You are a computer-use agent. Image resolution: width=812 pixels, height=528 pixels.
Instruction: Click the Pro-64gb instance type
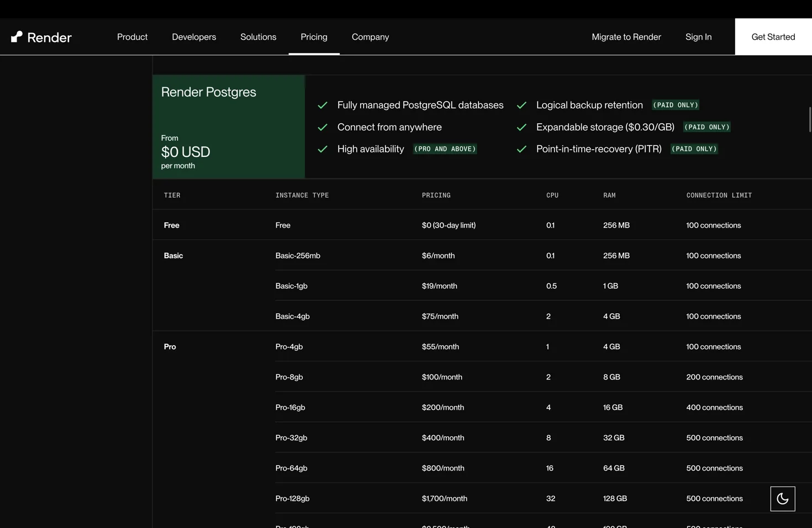point(291,468)
